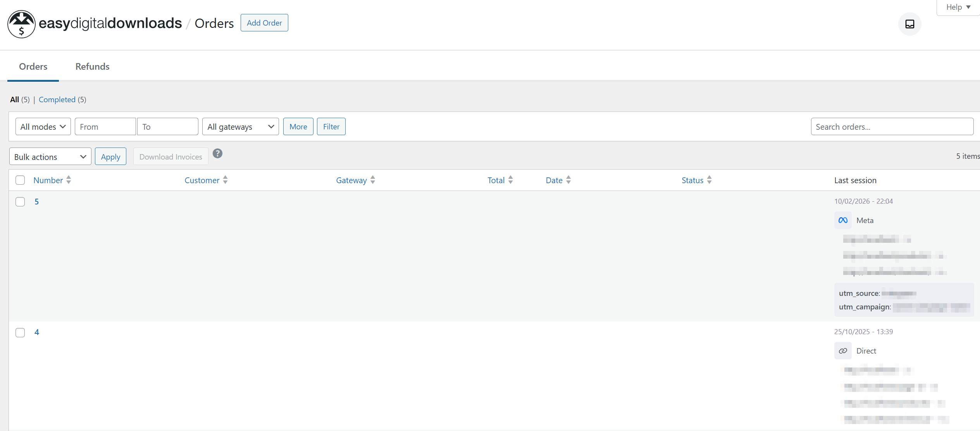Sort orders by Number column arrows

69,180
